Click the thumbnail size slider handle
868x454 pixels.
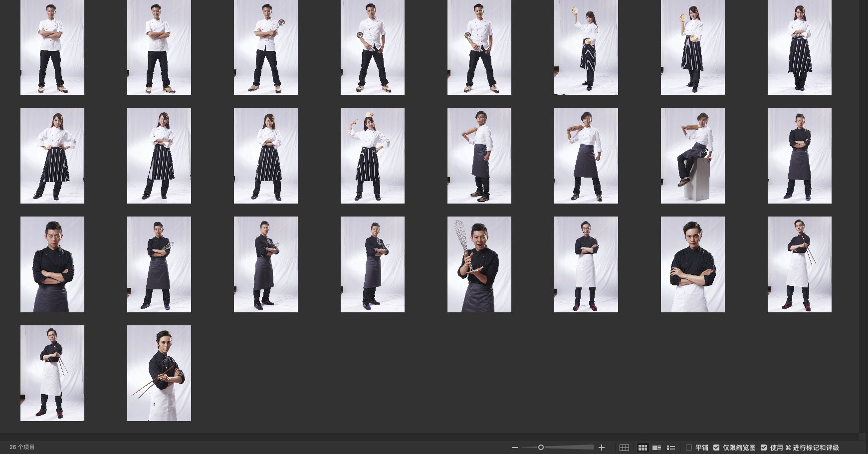541,448
